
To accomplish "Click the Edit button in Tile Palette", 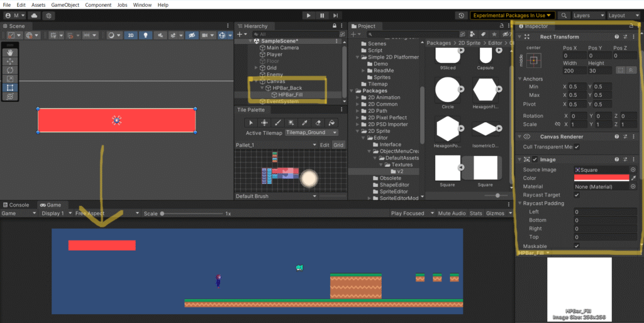I will [x=325, y=145].
